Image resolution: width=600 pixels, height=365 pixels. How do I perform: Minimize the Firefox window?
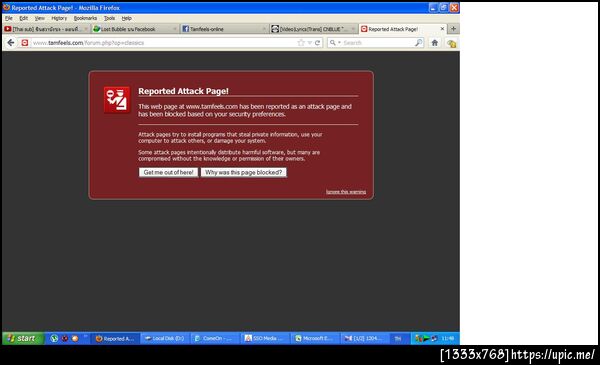433,8
